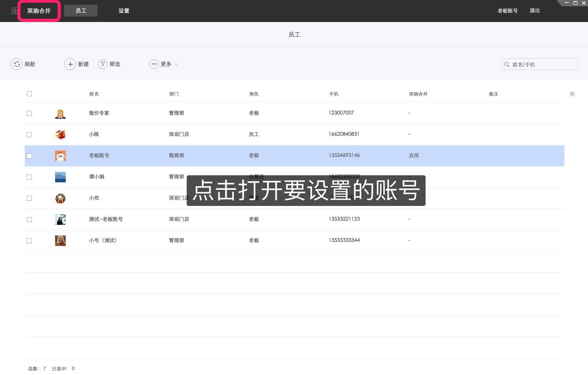The width and height of the screenshot is (588, 375).
Task: Click the 部门 column header
Action: click(174, 94)
